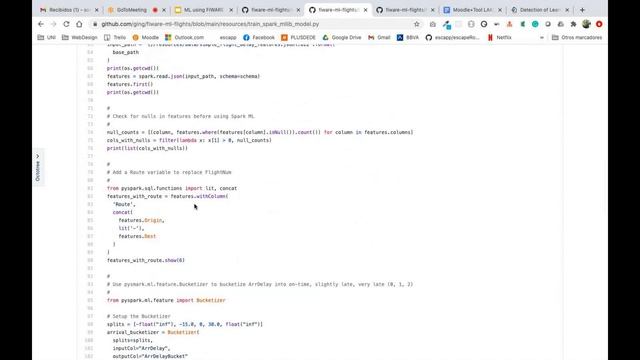This screenshot has width=640, height=360.
Task: Click the 'from pyspark.sql.functions import' line
Action: point(172,188)
